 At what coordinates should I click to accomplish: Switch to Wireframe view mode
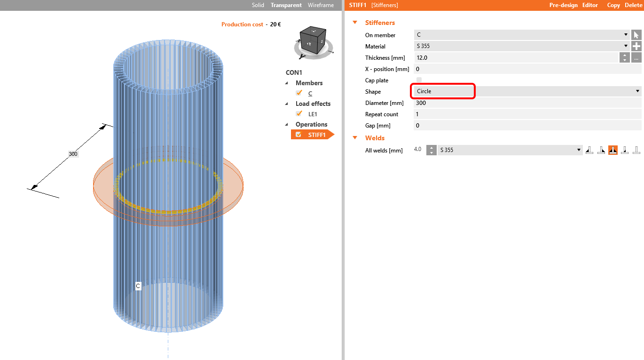[321, 5]
